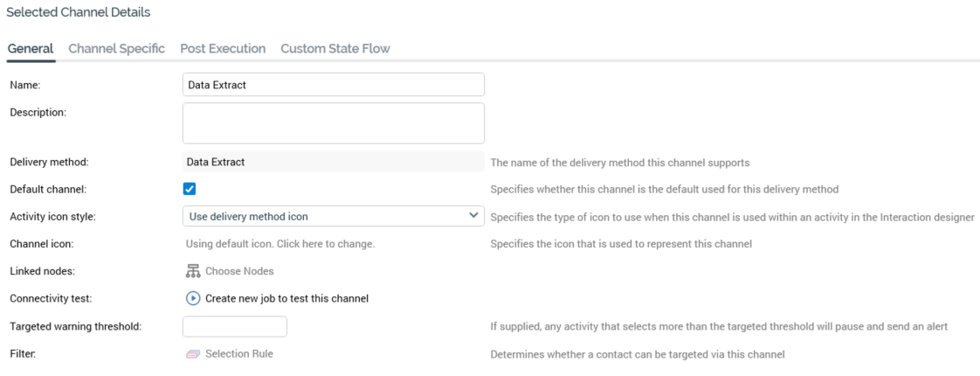The height and width of the screenshot is (376, 980).
Task: Toggle the Default channel checkbox
Action: tap(190, 189)
